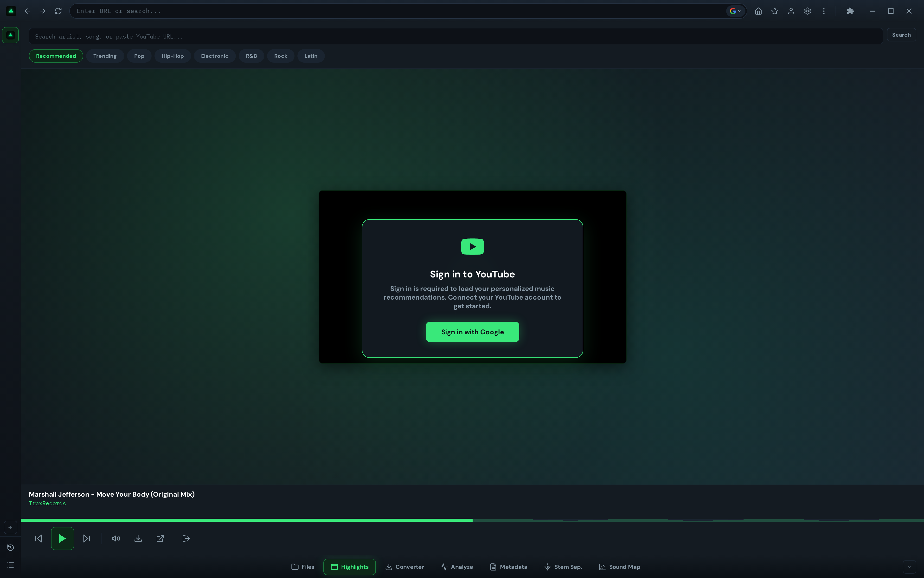The width and height of the screenshot is (924, 578).
Task: Download the current track
Action: (x=138, y=538)
